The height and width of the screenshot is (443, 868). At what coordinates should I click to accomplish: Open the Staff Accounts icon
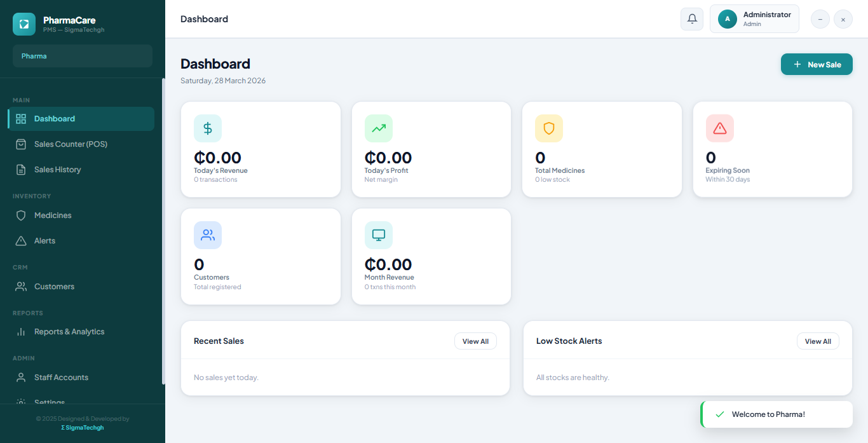click(x=22, y=377)
